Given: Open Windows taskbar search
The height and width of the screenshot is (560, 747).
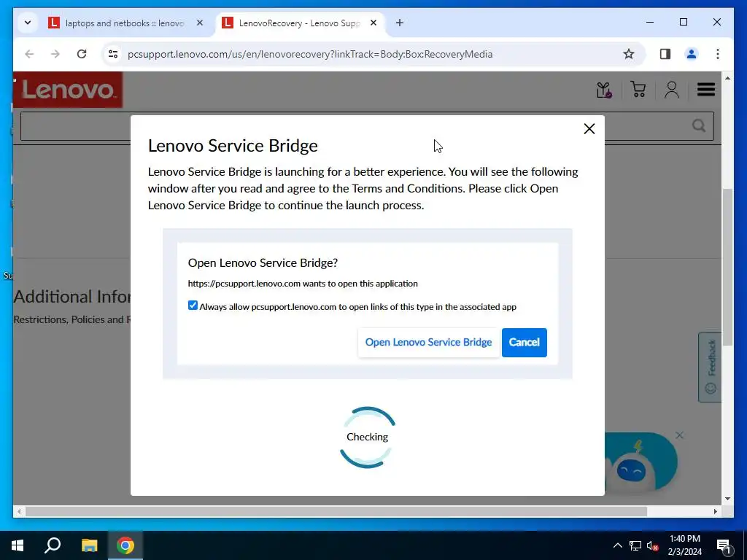Looking at the screenshot, I should [x=53, y=545].
